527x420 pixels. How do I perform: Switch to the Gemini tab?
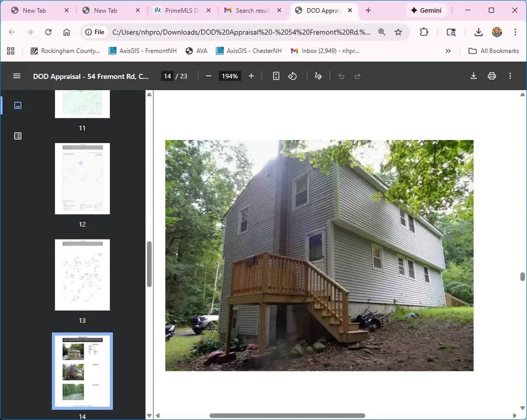pyautogui.click(x=426, y=10)
